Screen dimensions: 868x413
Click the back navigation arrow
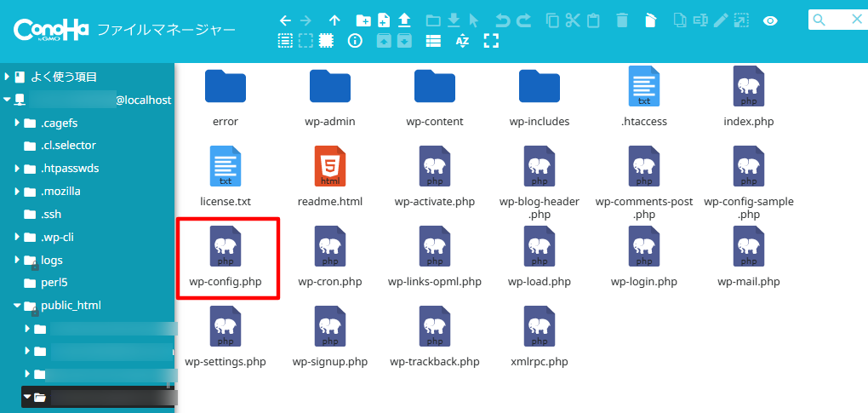pyautogui.click(x=286, y=20)
